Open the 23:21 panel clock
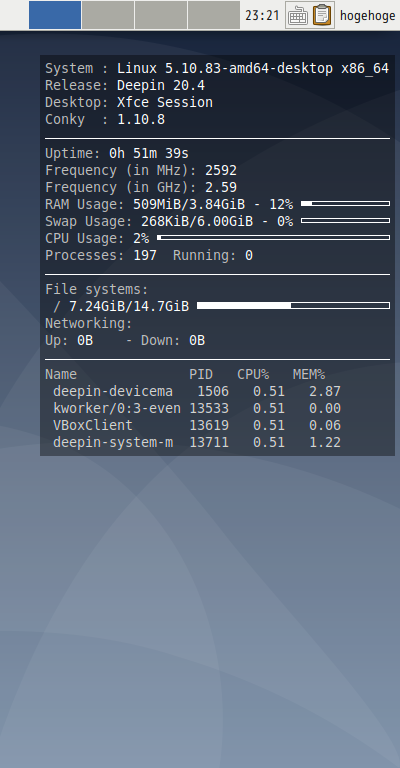 point(262,16)
